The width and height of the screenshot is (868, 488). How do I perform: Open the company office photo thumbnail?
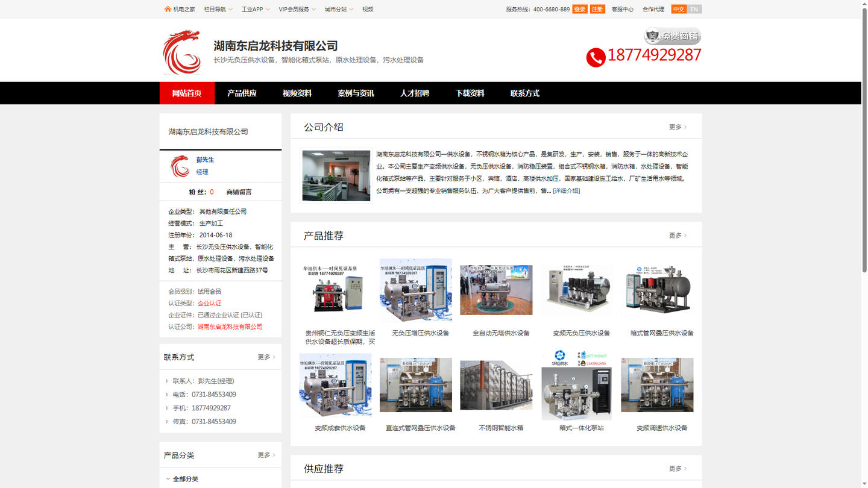tap(336, 176)
